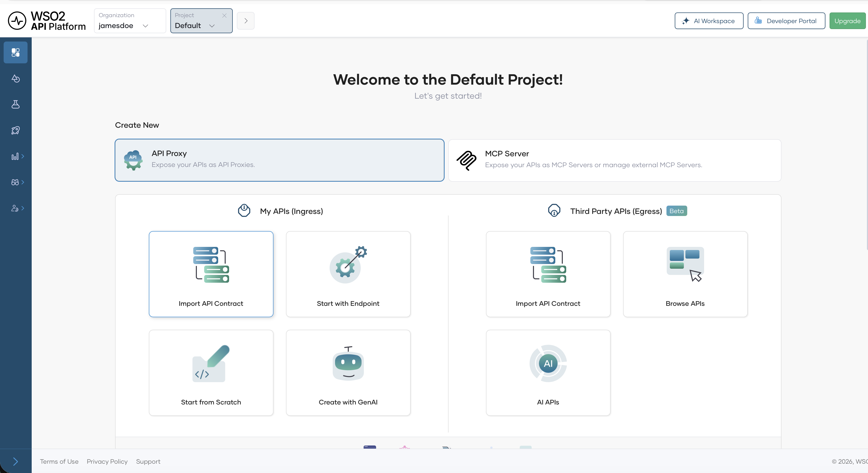The width and height of the screenshot is (868, 473).
Task: Open the Project Default dropdown
Action: [x=195, y=26]
